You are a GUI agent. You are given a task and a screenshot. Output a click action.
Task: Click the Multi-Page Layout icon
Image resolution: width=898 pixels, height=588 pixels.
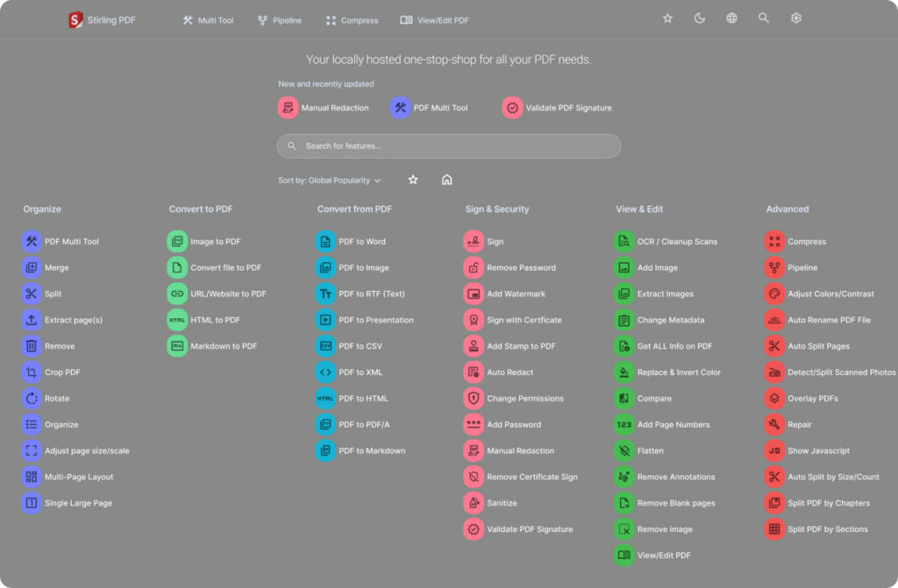[x=32, y=477]
